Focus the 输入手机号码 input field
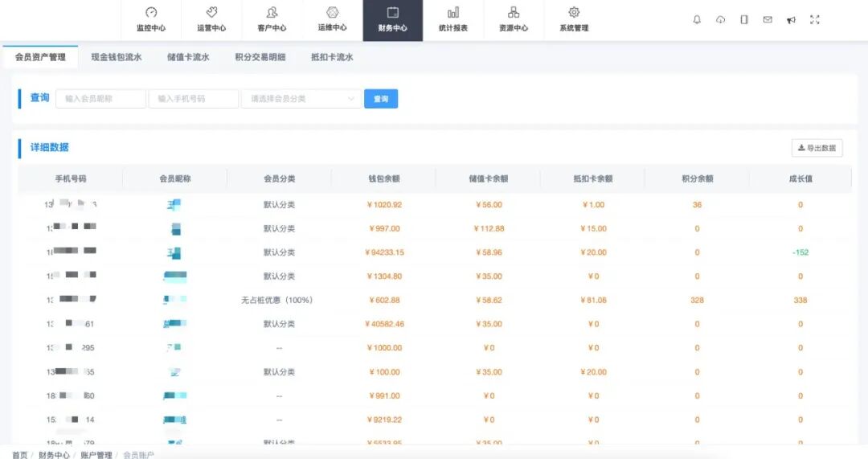868x459 pixels. point(193,99)
